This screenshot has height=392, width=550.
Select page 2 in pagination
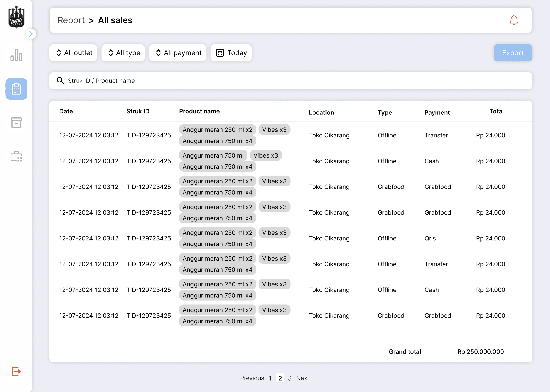tap(280, 378)
